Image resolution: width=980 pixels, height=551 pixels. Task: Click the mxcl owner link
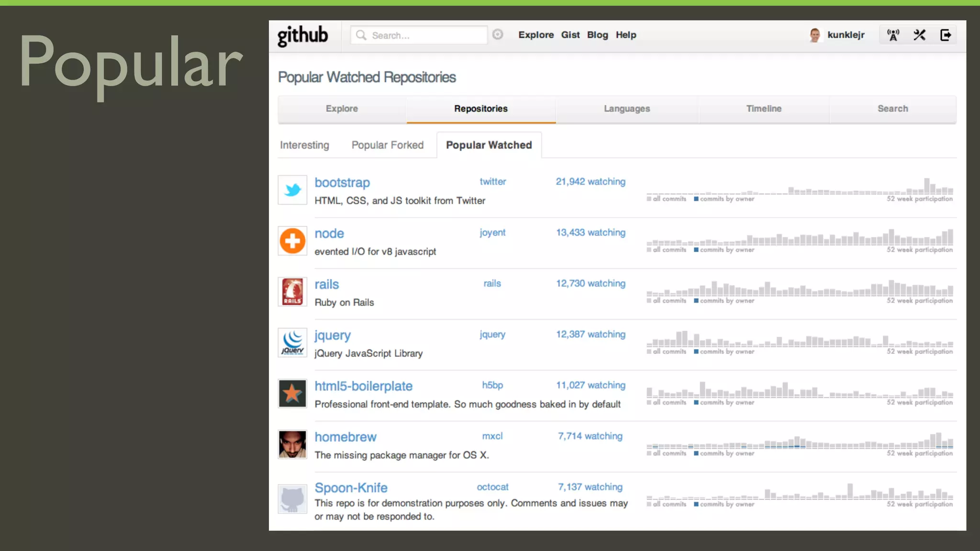pyautogui.click(x=492, y=436)
